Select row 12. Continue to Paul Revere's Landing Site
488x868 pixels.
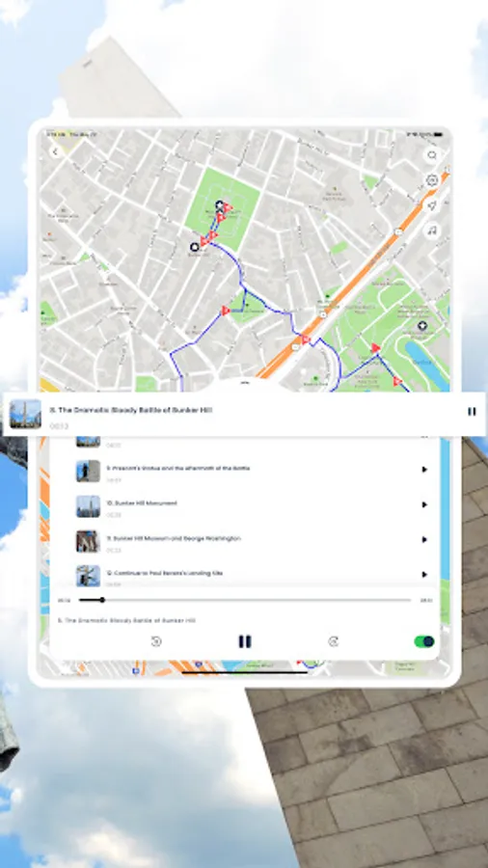point(244,575)
